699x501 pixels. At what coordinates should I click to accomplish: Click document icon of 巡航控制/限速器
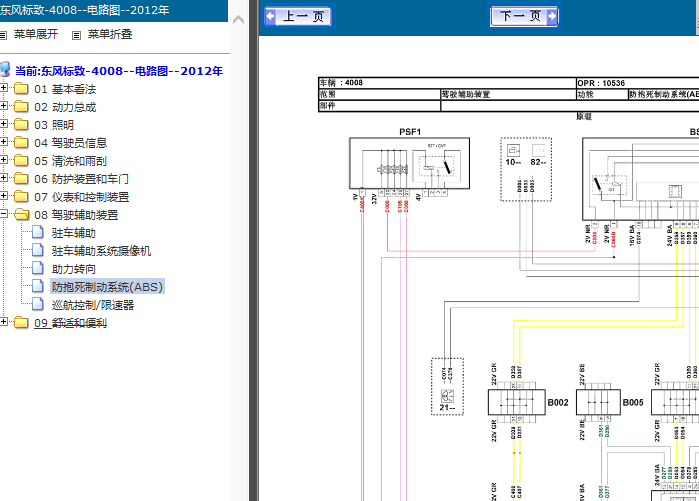[x=38, y=304]
